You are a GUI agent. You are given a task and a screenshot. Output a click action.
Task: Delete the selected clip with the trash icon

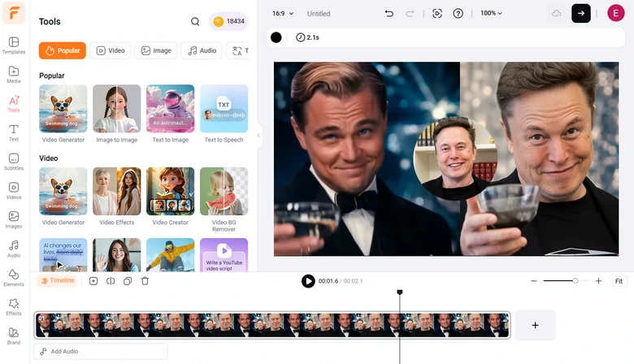tap(145, 281)
